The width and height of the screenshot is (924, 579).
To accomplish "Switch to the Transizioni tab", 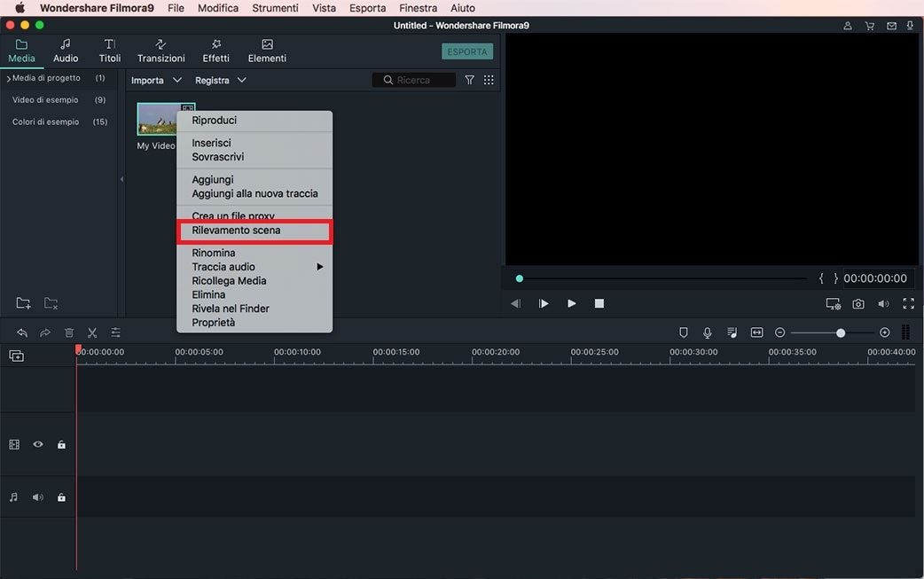I will click(x=161, y=51).
